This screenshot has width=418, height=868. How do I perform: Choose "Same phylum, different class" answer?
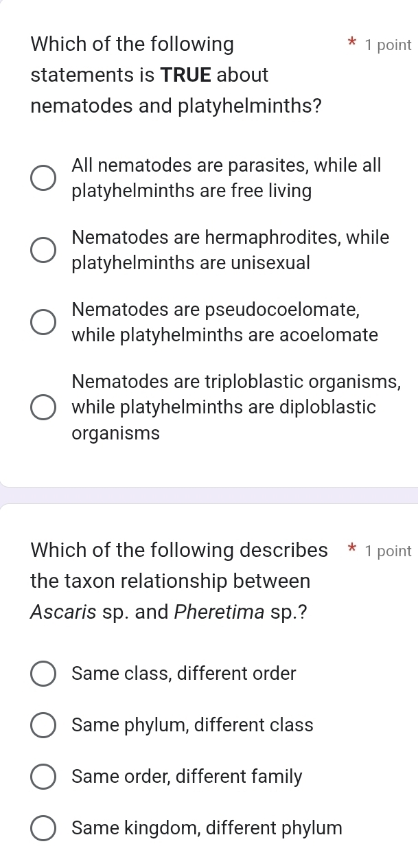coord(43,725)
